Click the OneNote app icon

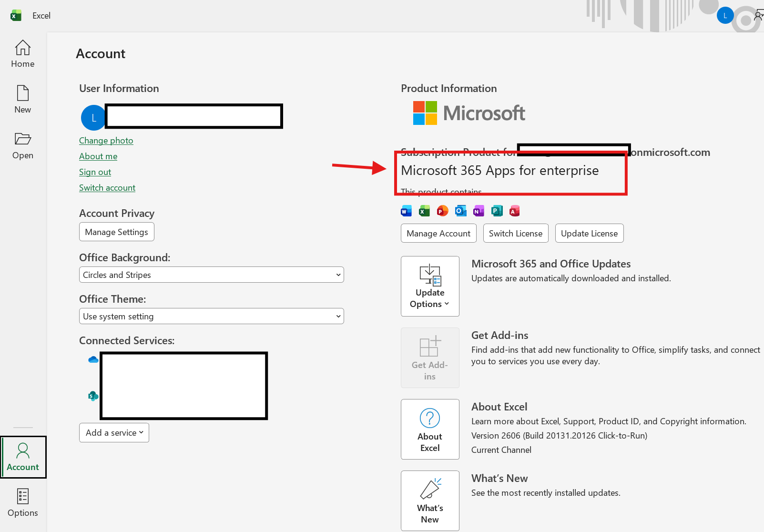479,211
